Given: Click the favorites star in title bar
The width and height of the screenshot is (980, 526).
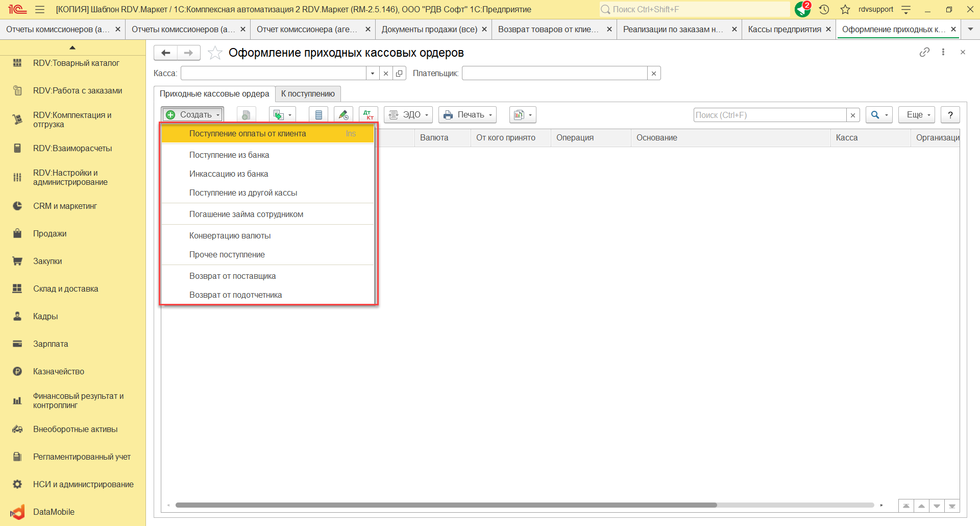Looking at the screenshot, I should 845,9.
